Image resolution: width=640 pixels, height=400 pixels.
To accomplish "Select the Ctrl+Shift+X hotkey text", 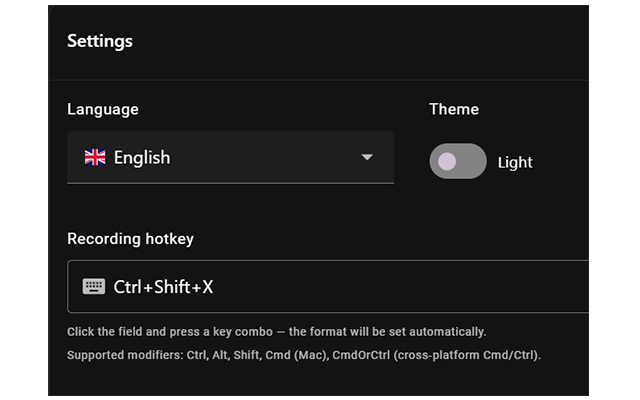I will point(163,287).
